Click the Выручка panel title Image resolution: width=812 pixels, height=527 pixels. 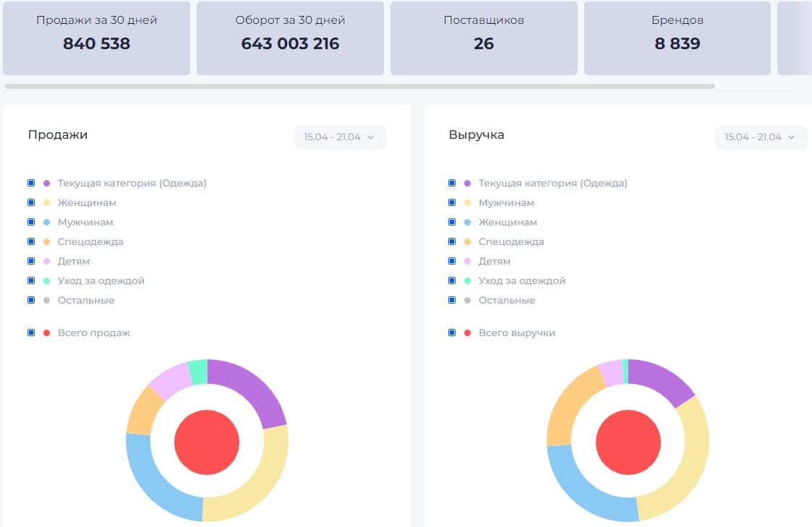click(476, 134)
